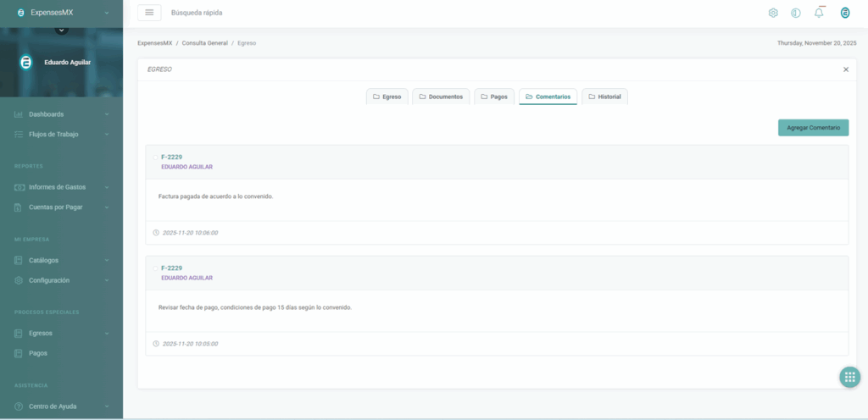The height and width of the screenshot is (420, 868).
Task: Click the Agregar Comentario button
Action: pos(813,128)
